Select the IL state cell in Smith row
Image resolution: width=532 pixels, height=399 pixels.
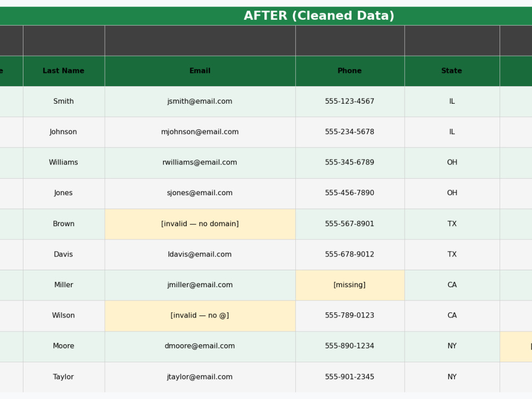452,102
